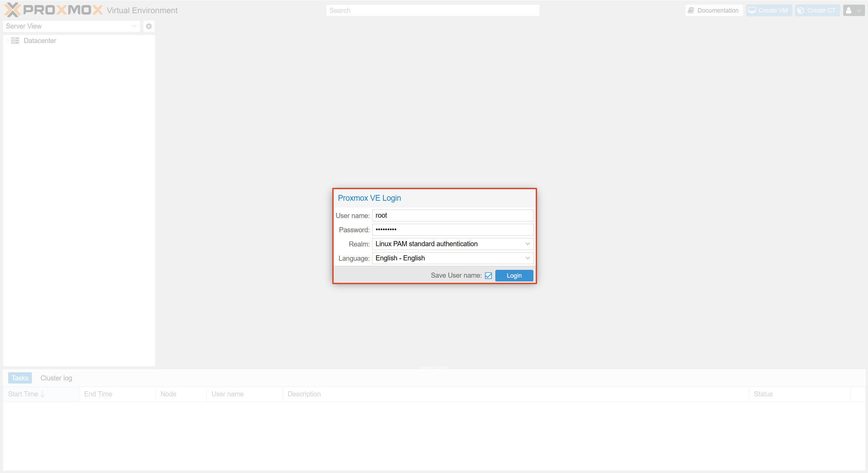Open the Realm dropdown
The height and width of the screenshot is (473, 868).
(528, 244)
